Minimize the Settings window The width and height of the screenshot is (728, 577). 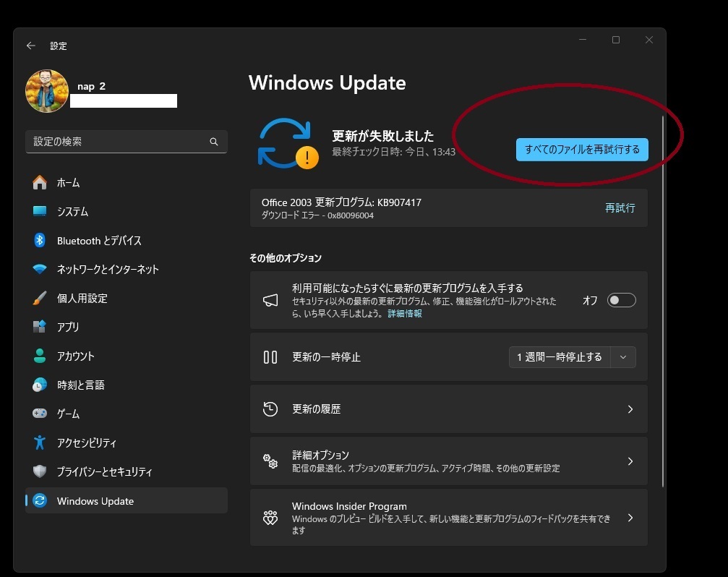coord(583,40)
